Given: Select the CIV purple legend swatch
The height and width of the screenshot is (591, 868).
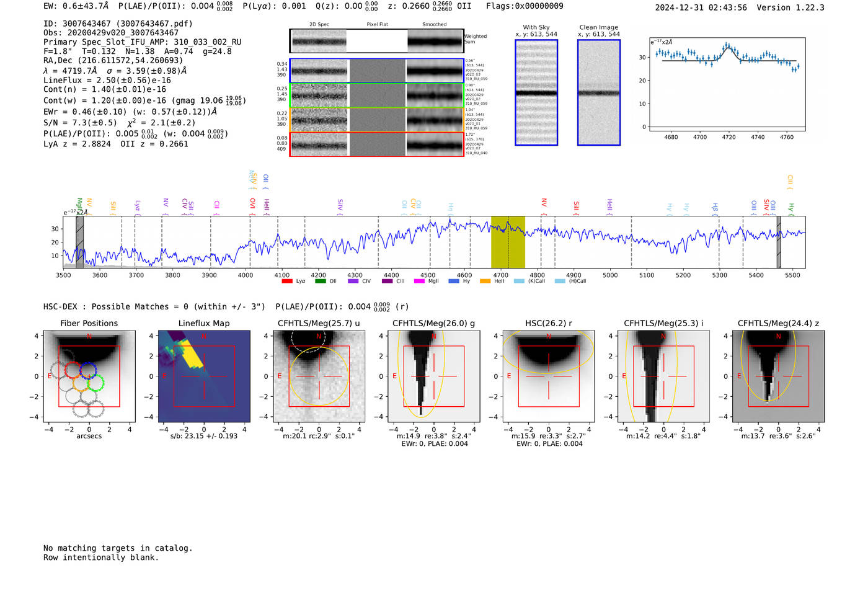Looking at the screenshot, I should [353, 281].
